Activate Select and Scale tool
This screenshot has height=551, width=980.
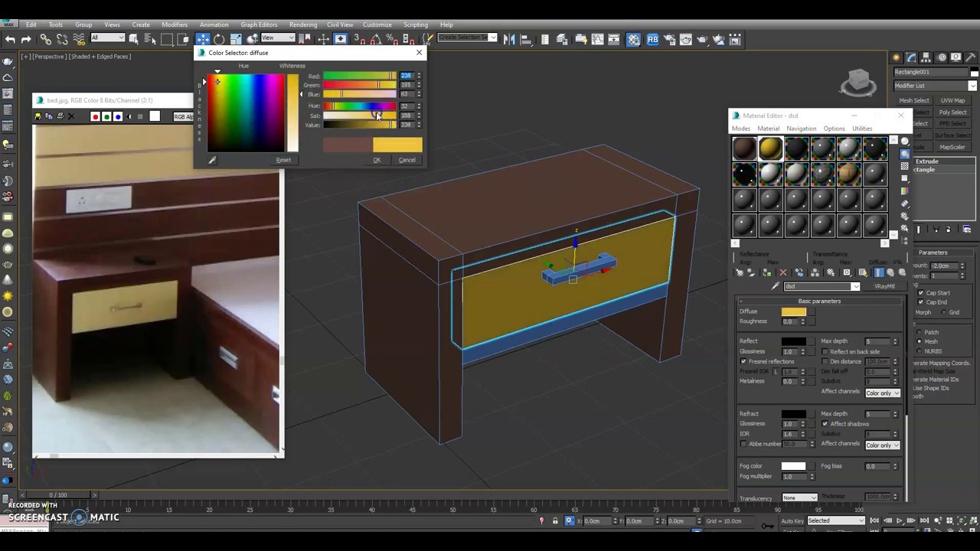[236, 39]
